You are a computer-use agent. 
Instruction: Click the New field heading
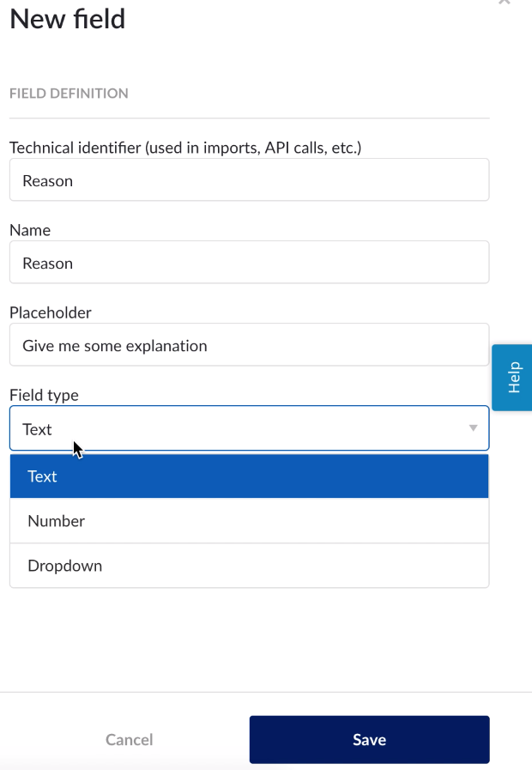tap(67, 19)
